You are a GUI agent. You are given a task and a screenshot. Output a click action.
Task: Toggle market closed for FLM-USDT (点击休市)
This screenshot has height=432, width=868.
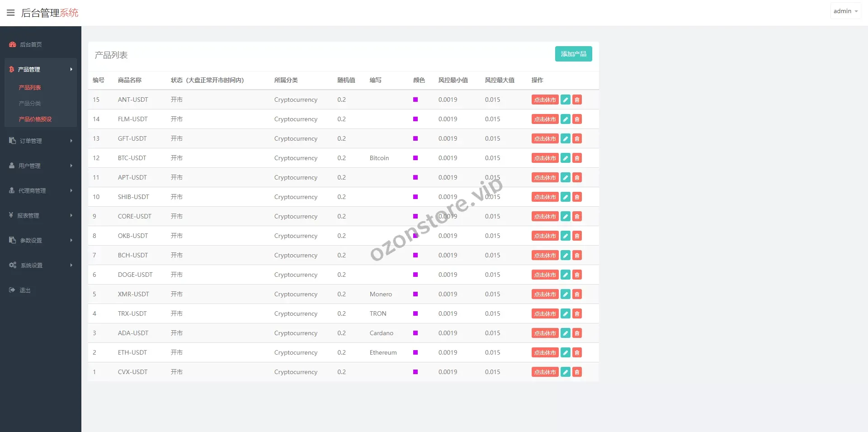pyautogui.click(x=545, y=119)
